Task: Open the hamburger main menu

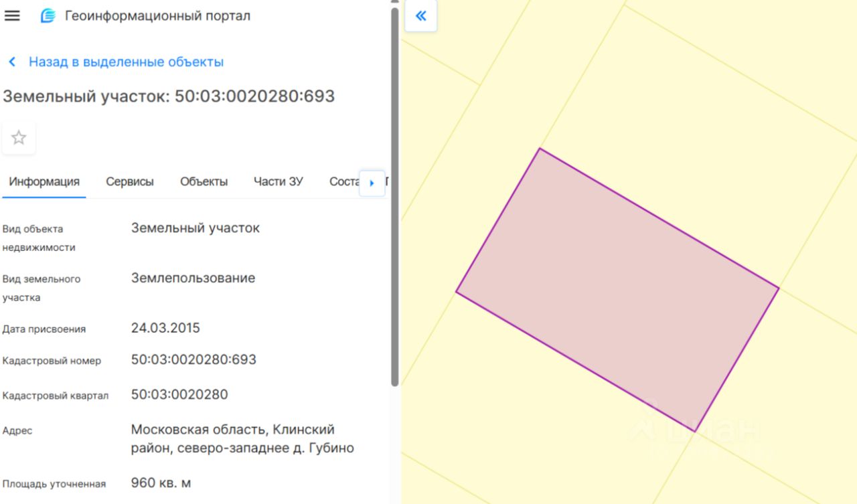Action: tap(12, 16)
